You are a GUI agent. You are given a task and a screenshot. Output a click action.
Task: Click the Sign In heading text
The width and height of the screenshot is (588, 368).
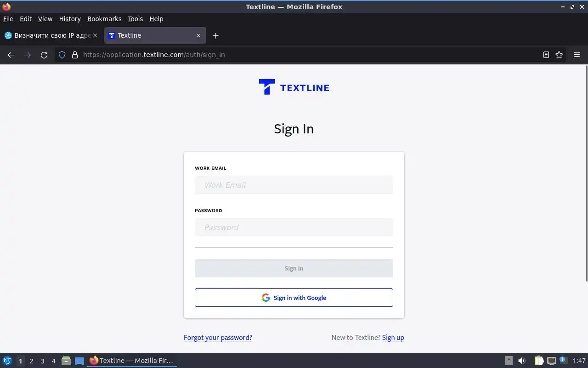pyautogui.click(x=294, y=129)
